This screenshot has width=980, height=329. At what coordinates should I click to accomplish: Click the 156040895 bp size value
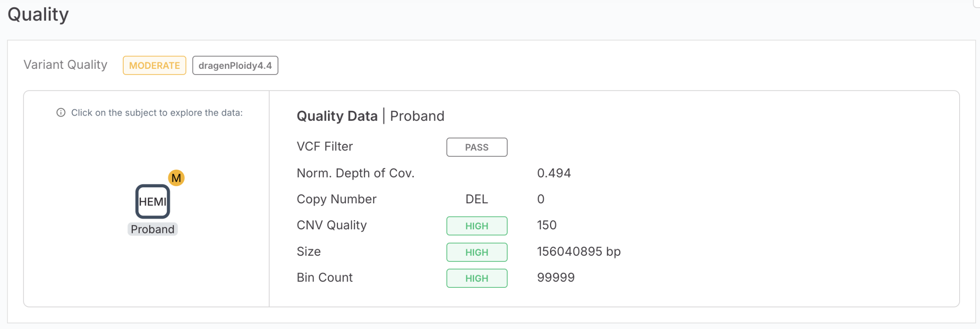click(x=578, y=251)
